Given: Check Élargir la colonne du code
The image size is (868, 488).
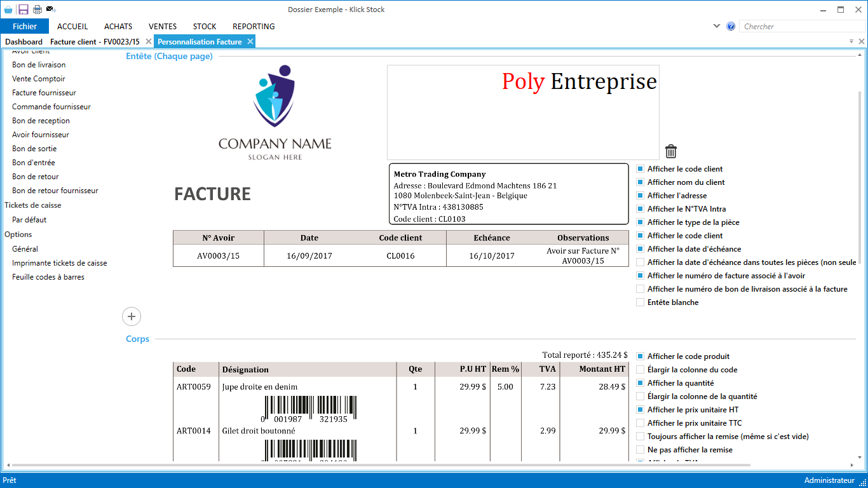Looking at the screenshot, I should coord(641,370).
